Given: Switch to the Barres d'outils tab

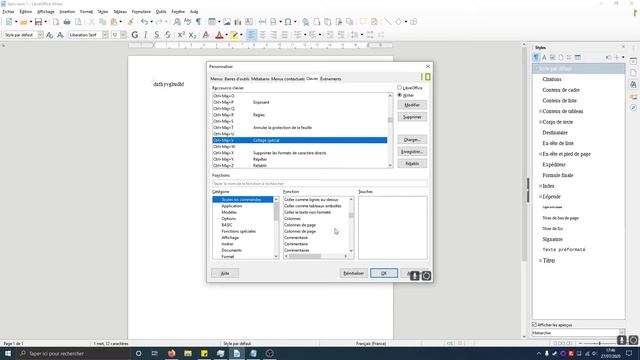Looking at the screenshot, I should [x=237, y=79].
